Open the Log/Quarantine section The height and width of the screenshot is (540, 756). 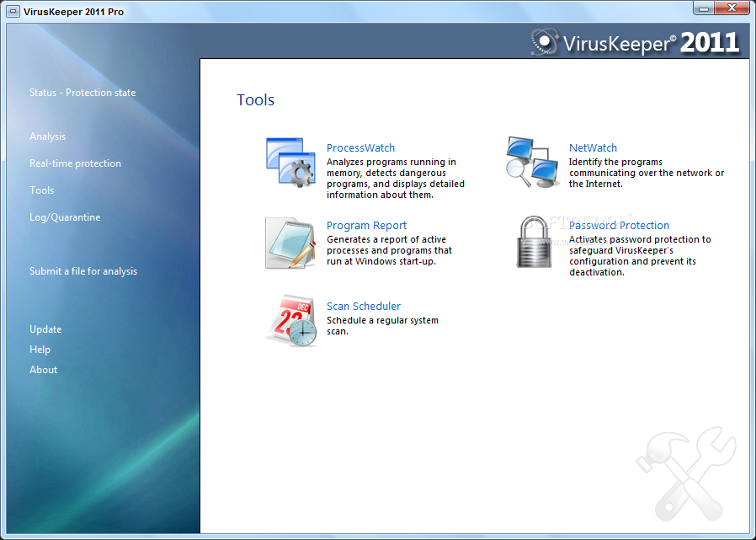[x=65, y=217]
